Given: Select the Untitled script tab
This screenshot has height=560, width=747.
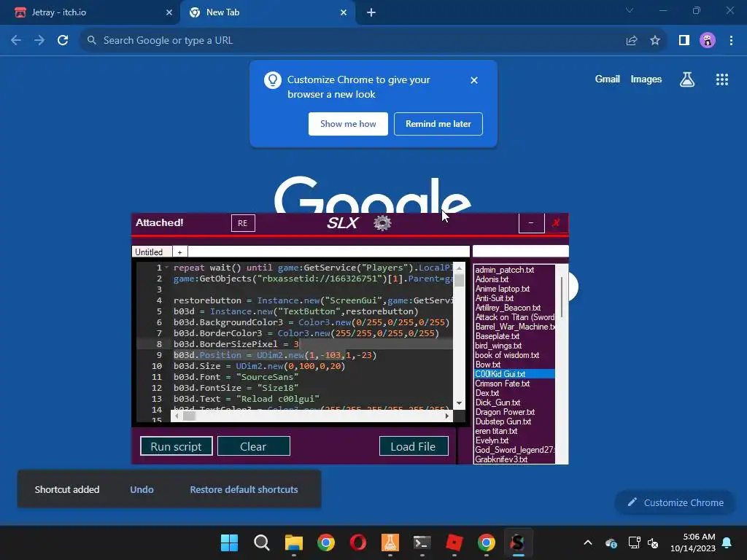Looking at the screenshot, I should coord(152,252).
